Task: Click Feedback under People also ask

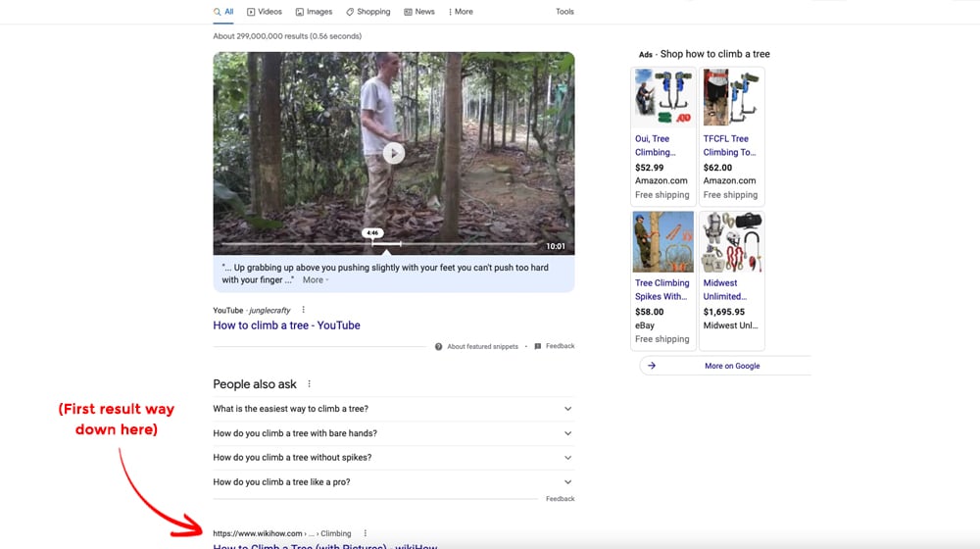Action: click(x=560, y=499)
